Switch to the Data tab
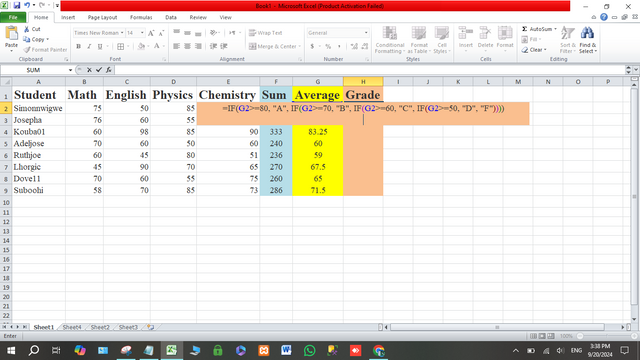This screenshot has width=640, height=360. pos(171,18)
